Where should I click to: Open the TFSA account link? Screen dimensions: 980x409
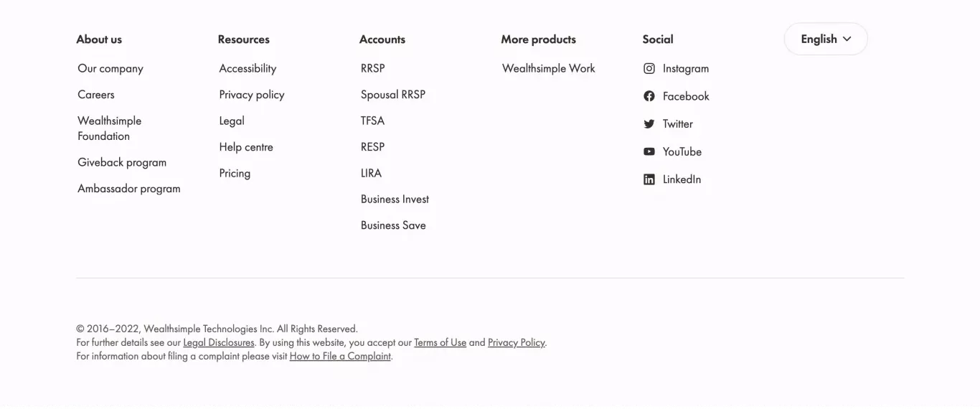tap(372, 121)
